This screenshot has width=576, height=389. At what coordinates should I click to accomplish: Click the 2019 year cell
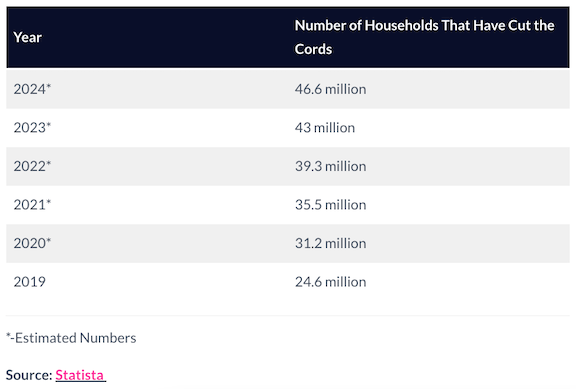click(29, 282)
